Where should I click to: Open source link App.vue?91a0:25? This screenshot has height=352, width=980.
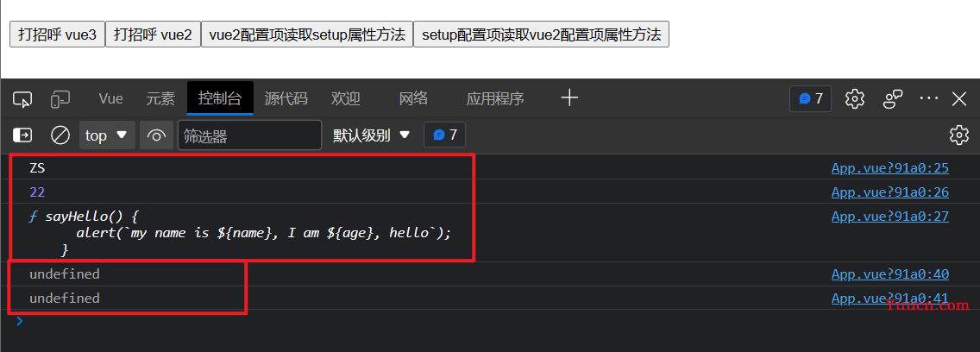890,168
